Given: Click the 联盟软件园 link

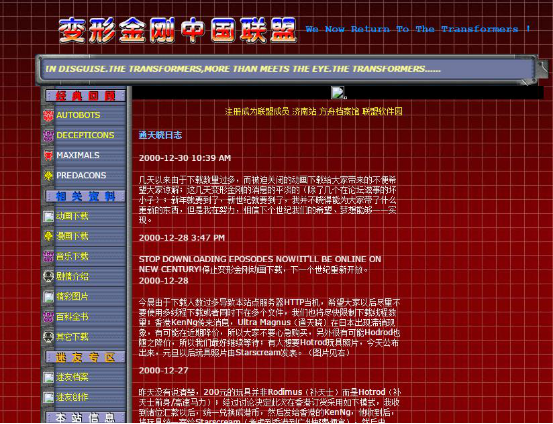Looking at the screenshot, I should pyautogui.click(x=383, y=112).
